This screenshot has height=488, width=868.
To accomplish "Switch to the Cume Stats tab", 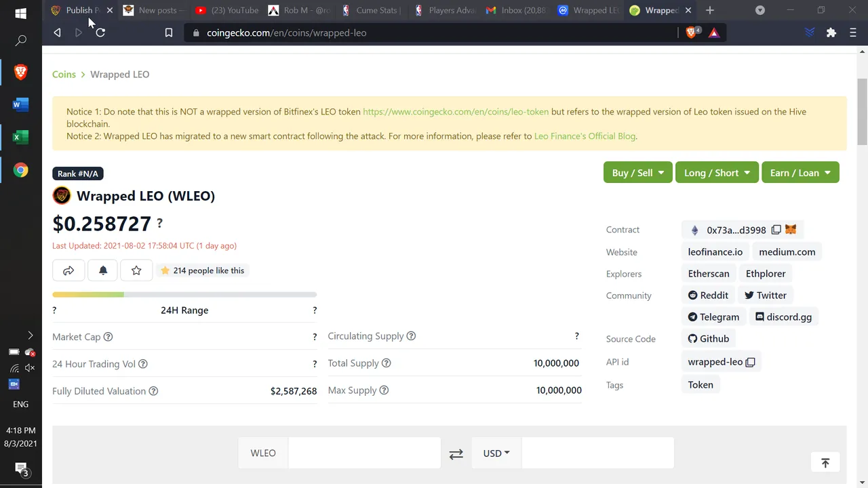I will (372, 10).
